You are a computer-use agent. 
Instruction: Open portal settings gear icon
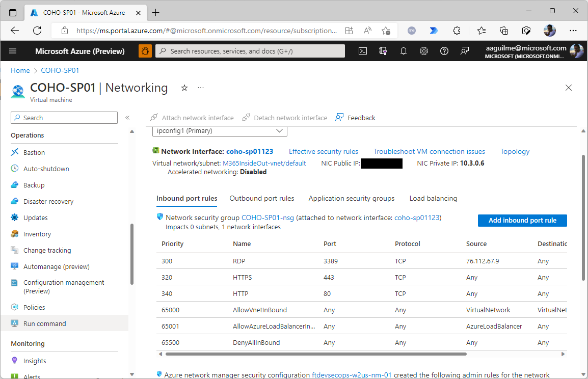click(x=424, y=51)
